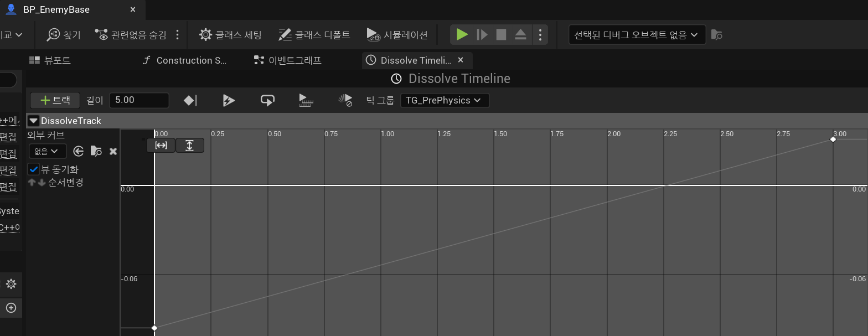This screenshot has width=868, height=336.
Task: Click the DissolveTrack track name
Action: coord(71,121)
